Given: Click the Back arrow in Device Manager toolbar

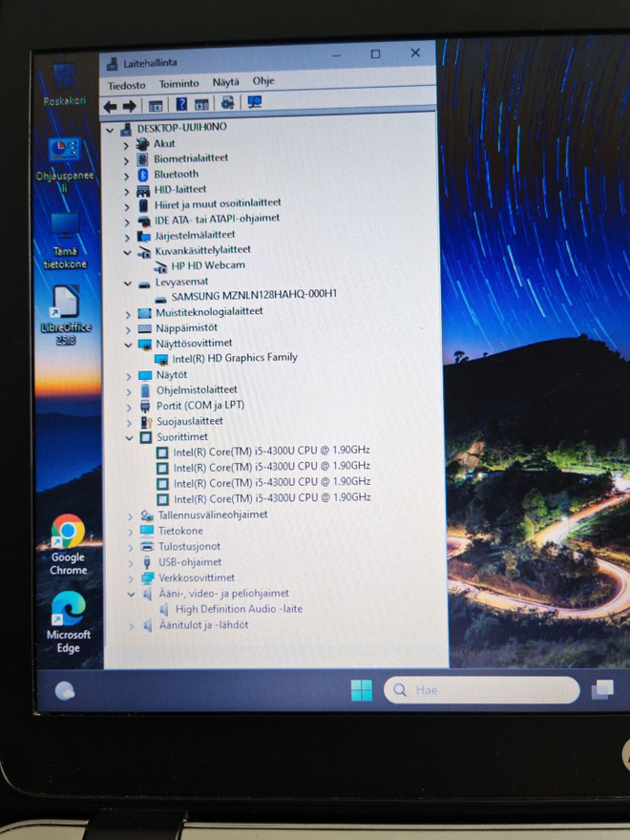Looking at the screenshot, I should point(111,106).
